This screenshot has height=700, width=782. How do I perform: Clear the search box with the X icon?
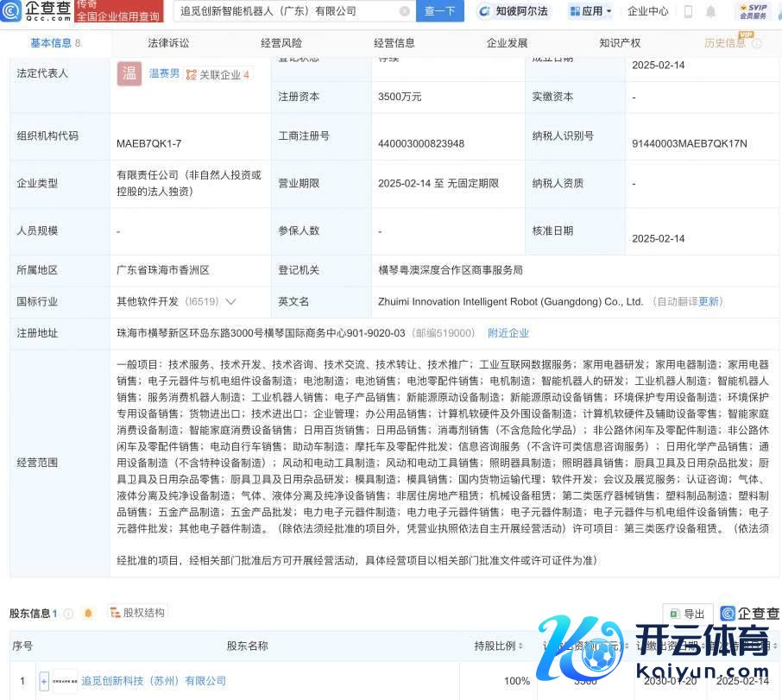click(x=405, y=11)
